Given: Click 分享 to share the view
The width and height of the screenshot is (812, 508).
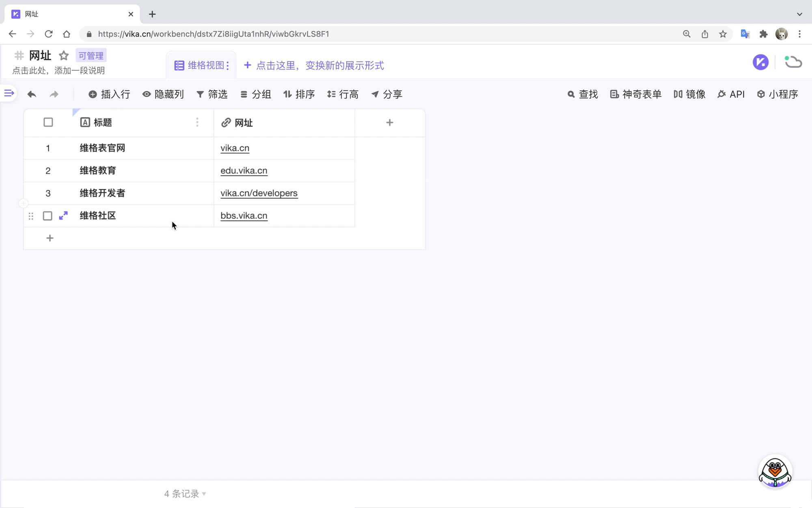Looking at the screenshot, I should [387, 94].
